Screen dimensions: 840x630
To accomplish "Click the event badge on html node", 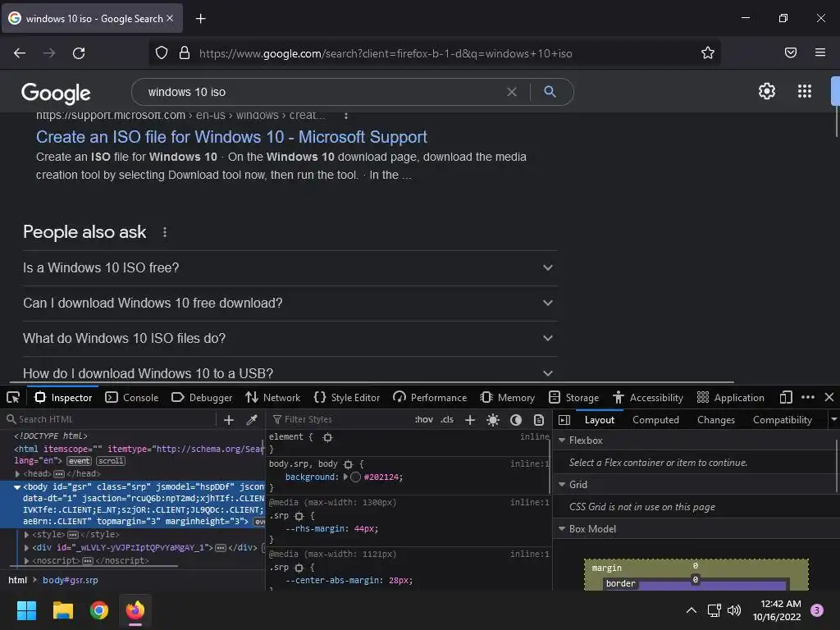I will tap(80, 461).
